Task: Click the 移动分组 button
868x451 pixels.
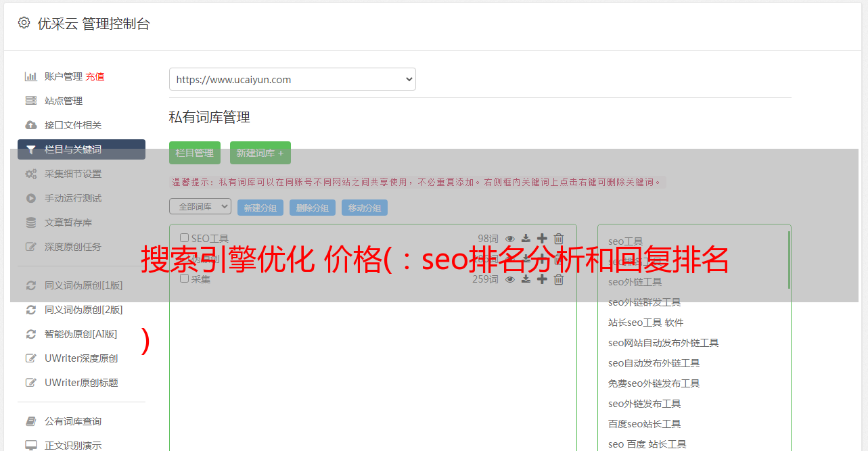Action: point(365,208)
